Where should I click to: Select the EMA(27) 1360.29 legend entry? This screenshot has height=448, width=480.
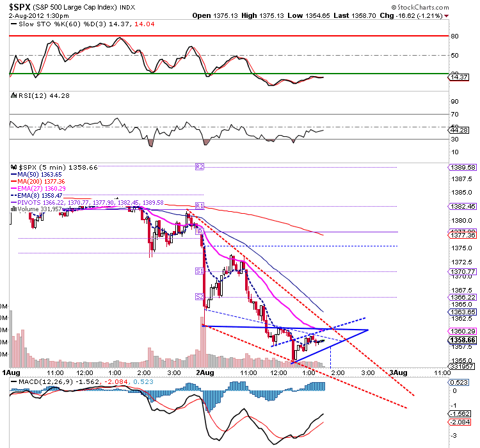(38, 189)
